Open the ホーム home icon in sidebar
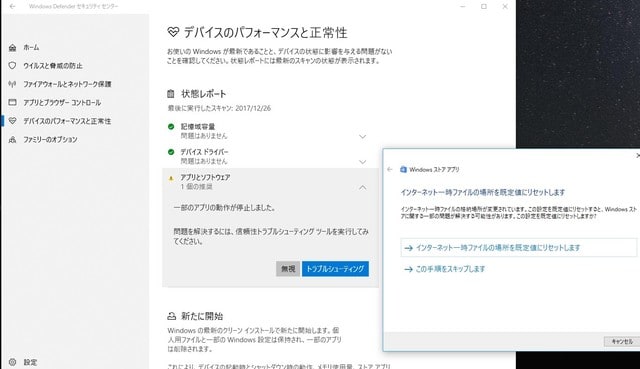640x369 pixels. pyautogui.click(x=13, y=48)
